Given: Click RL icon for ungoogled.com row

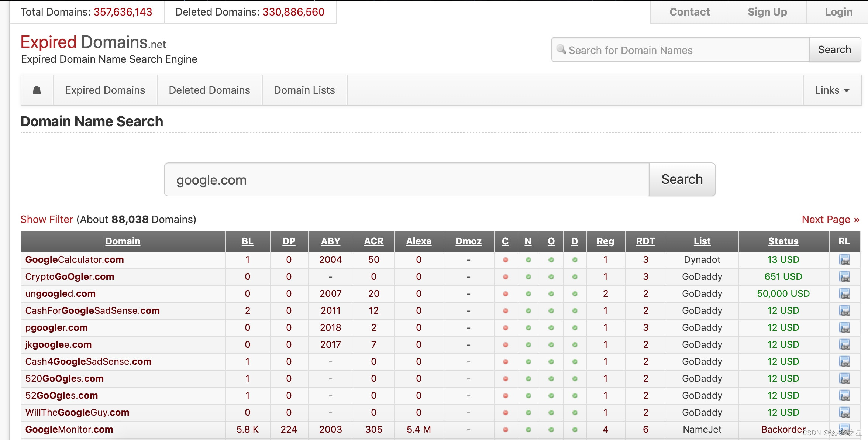Looking at the screenshot, I should click(844, 294).
